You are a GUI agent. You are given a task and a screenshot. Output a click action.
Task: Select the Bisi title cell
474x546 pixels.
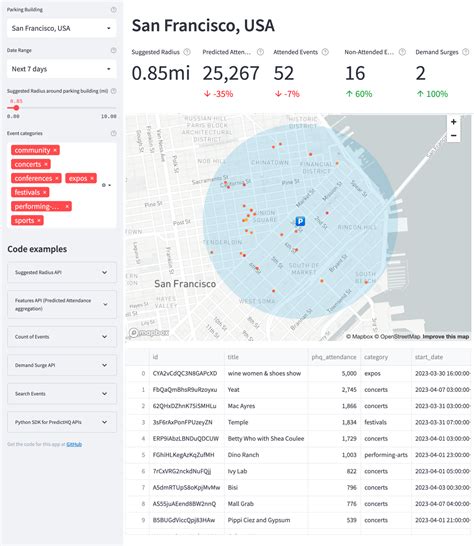266,488
